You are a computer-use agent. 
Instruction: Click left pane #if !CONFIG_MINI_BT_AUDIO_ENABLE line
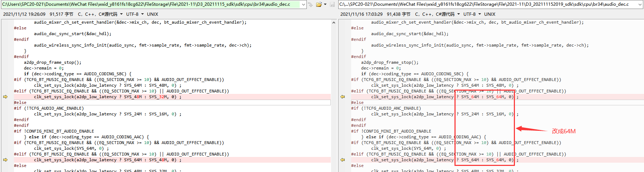click(54, 131)
